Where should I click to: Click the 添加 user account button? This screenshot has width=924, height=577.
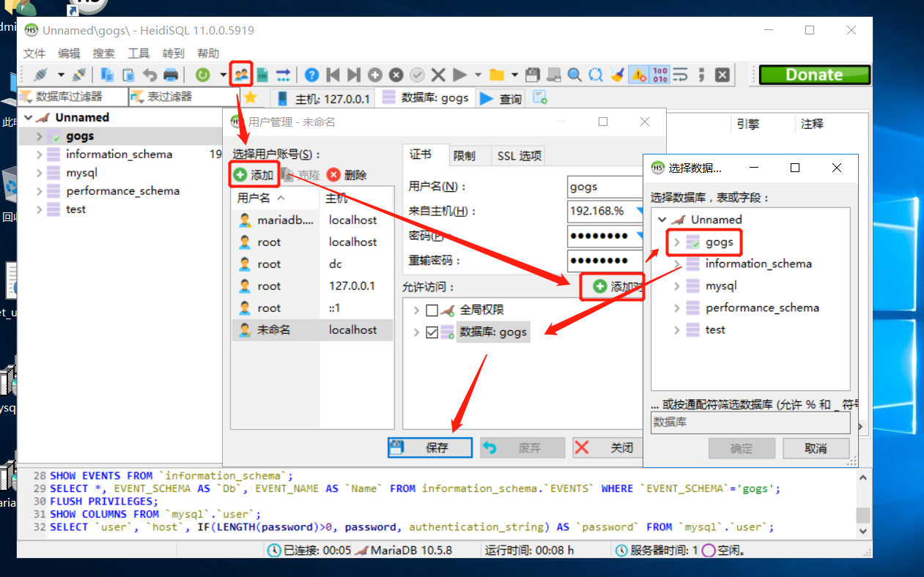coord(254,175)
